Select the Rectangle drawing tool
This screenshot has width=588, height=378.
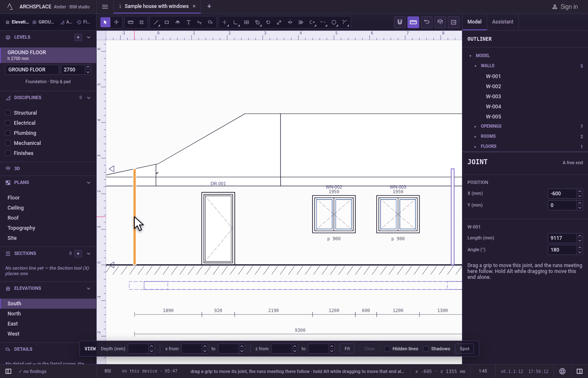point(167,22)
